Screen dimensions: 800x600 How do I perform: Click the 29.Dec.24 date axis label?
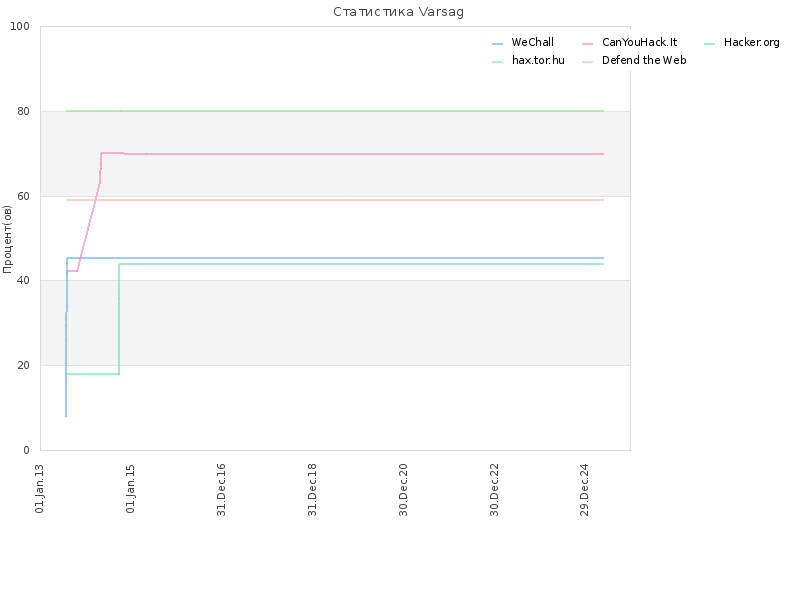[584, 490]
